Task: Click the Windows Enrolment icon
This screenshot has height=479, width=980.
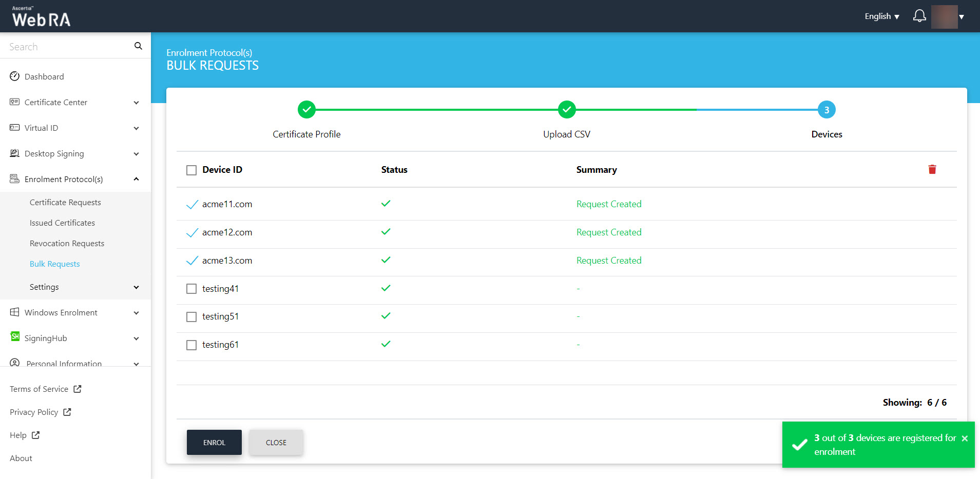Action: (x=15, y=312)
